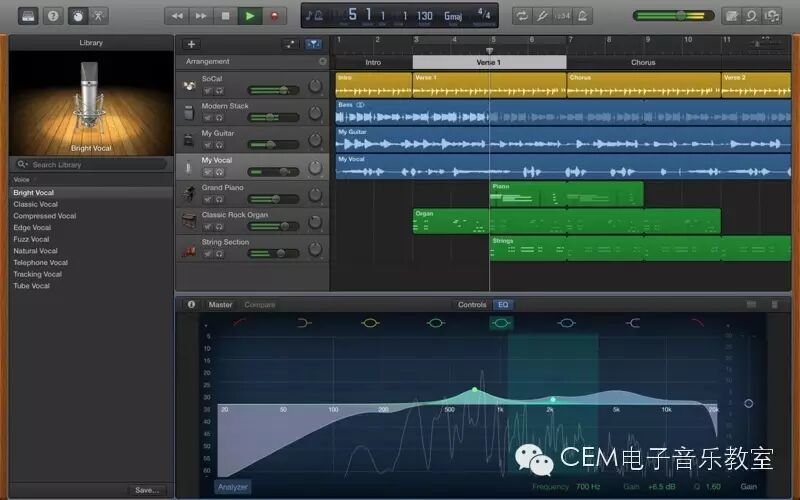
Task: Open the Gmaj key signature popup
Action: (453, 16)
